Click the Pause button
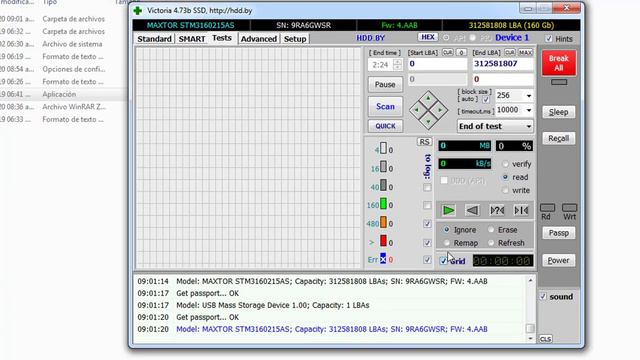This screenshot has width=640, height=360. click(385, 84)
